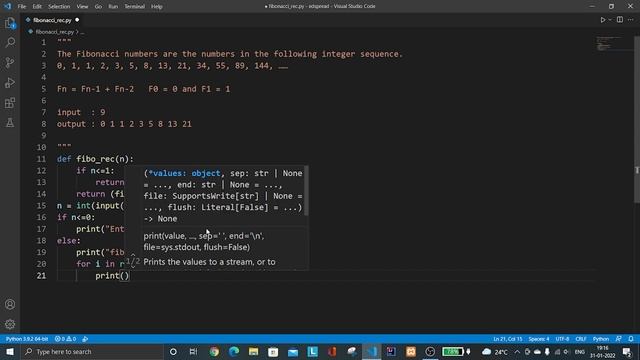Open the Terminal menu
Viewport: 640px width, 360px height.
[135, 7]
